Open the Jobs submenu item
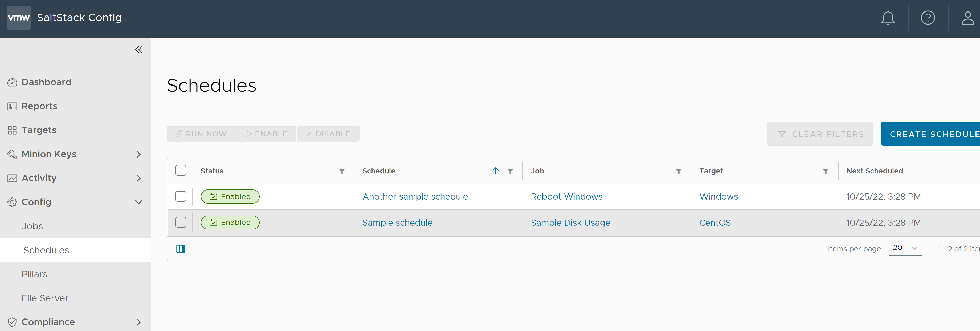980x331 pixels. pos(32,226)
